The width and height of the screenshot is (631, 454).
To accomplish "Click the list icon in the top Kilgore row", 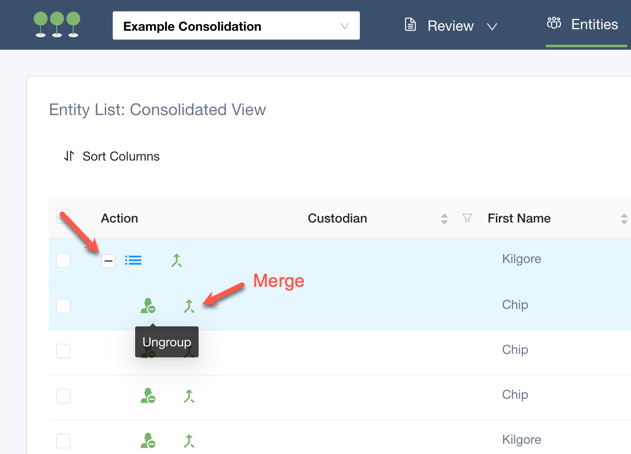I will pyautogui.click(x=133, y=261).
